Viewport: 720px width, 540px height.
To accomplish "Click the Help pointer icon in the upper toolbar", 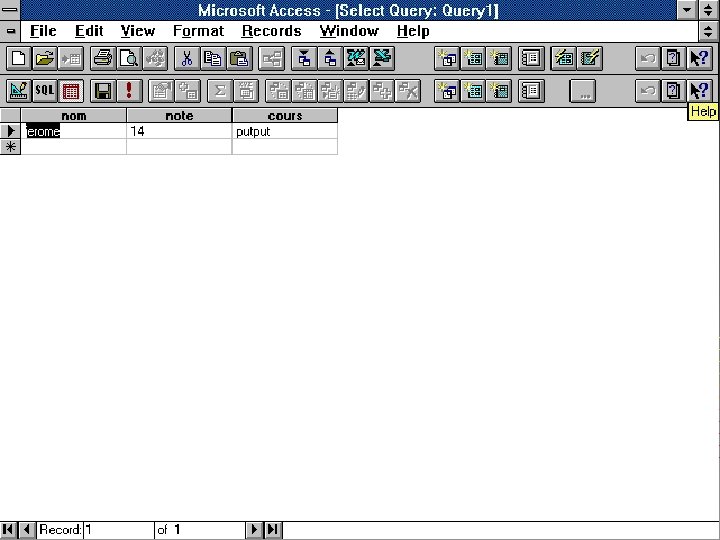I will pyautogui.click(x=699, y=59).
